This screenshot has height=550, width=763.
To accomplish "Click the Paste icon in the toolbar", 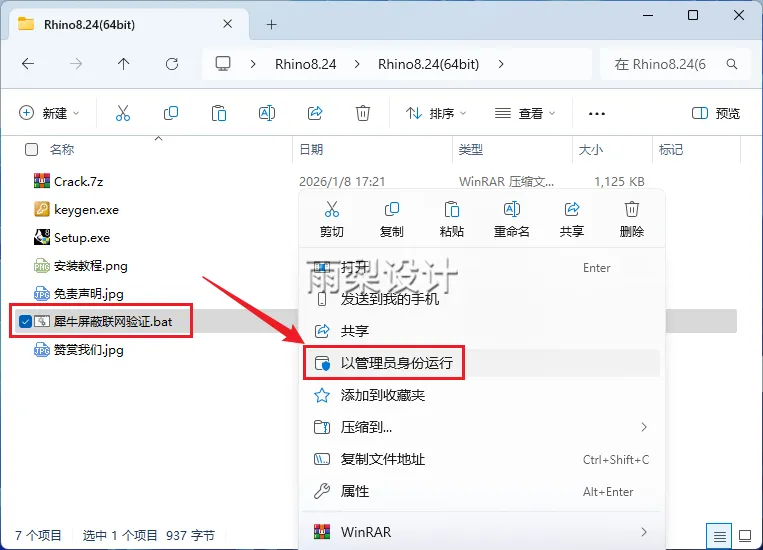I will (218, 113).
